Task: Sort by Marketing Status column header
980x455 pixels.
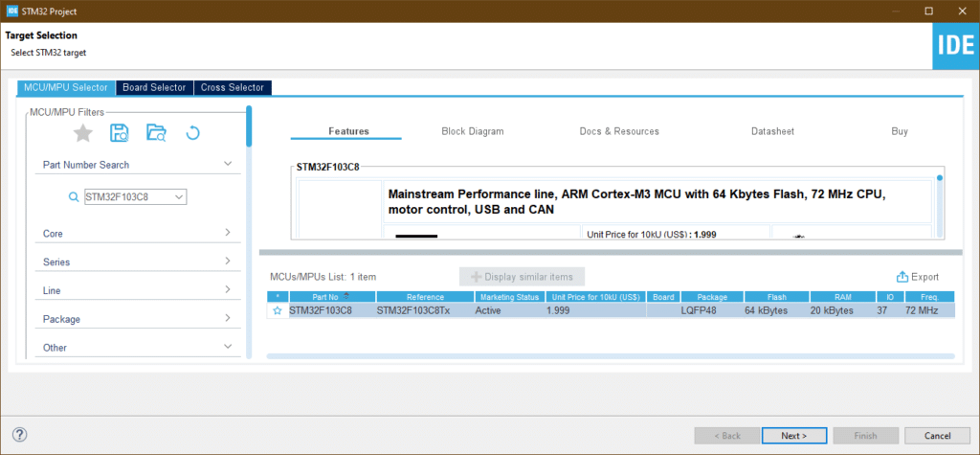Action: tap(509, 297)
